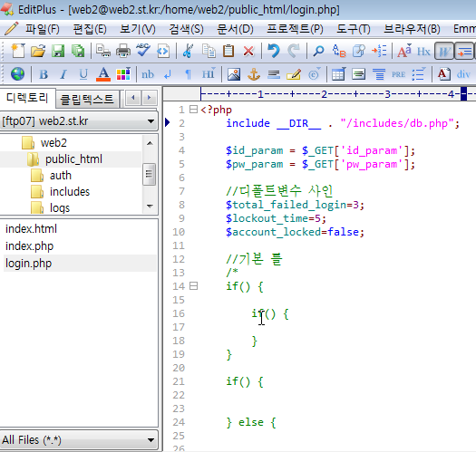Insert a heading tag with Hi icon
Viewport: 476px width, 452px height.
coord(209,74)
